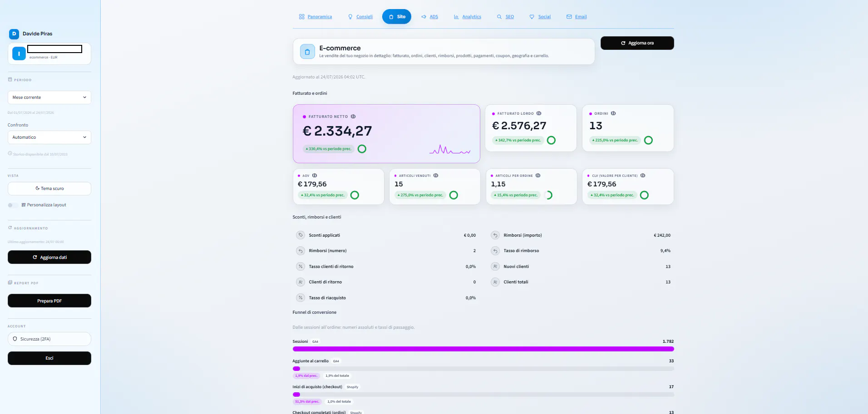868x414 pixels.
Task: Click the info icon next to AOV
Action: 315,175
